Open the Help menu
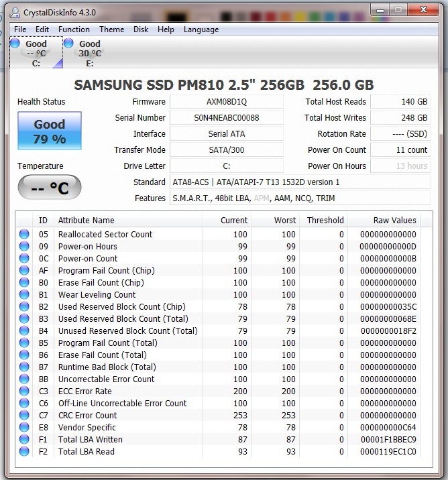This screenshot has height=480, width=448. pos(166,29)
